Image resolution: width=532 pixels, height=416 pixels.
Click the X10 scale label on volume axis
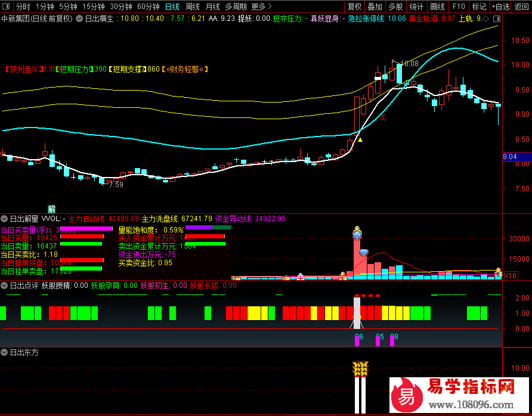(511, 276)
